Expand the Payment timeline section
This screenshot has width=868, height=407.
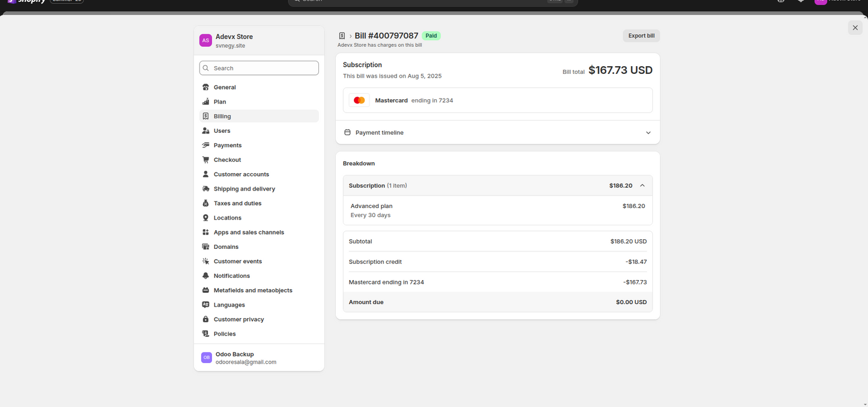tap(648, 132)
